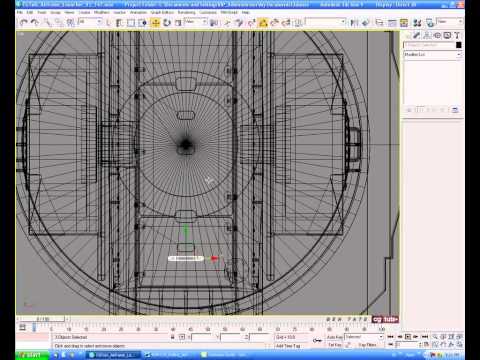Open the Curve Editor
Screen dimensions: 480x360
click(392, 23)
